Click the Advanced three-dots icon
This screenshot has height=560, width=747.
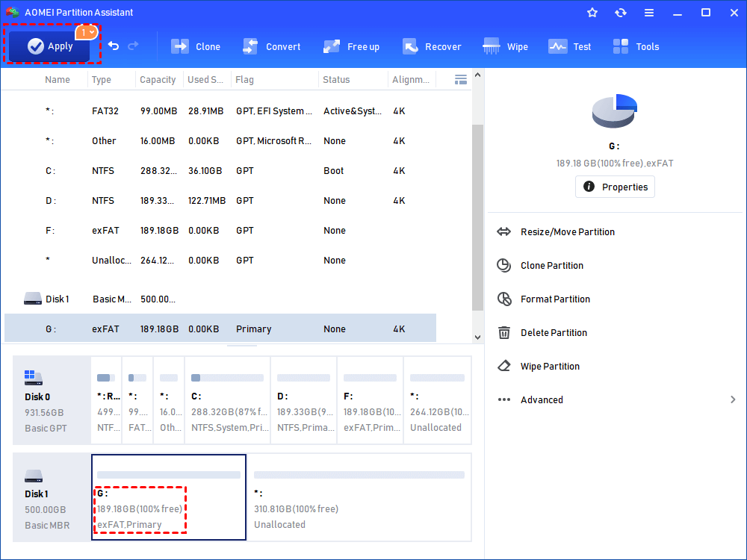coord(503,399)
